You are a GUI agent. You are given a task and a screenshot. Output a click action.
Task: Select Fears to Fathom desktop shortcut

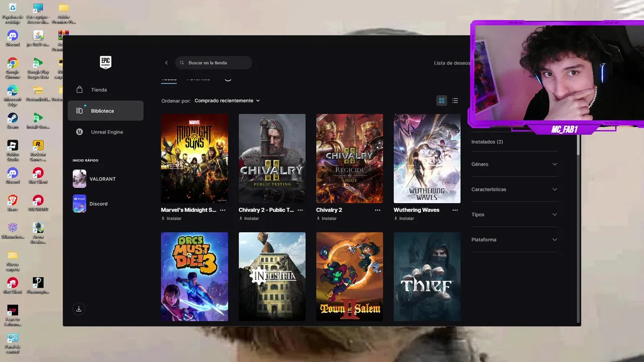[x=13, y=316]
